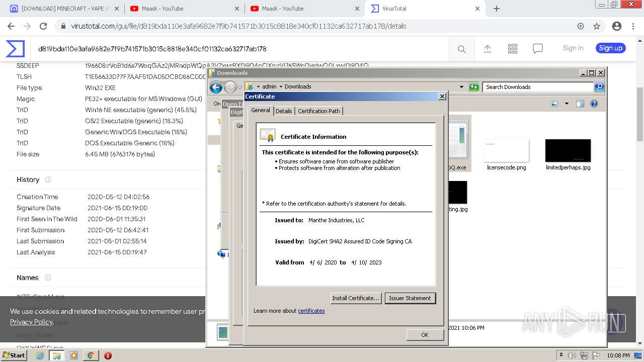Click the info icon next to History
The height and width of the screenshot is (362, 644).
click(x=48, y=179)
